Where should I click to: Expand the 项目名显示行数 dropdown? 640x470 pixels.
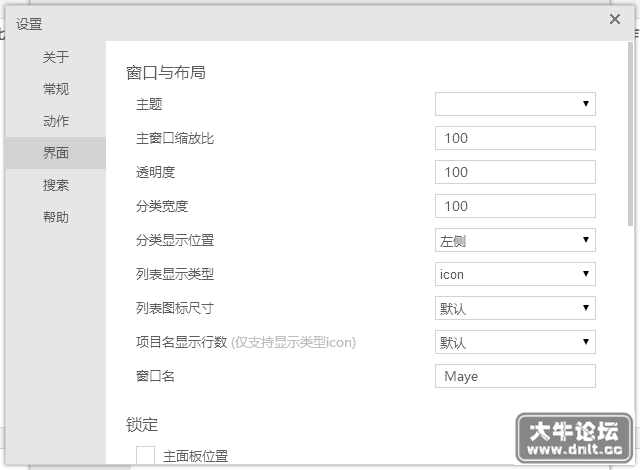515,342
